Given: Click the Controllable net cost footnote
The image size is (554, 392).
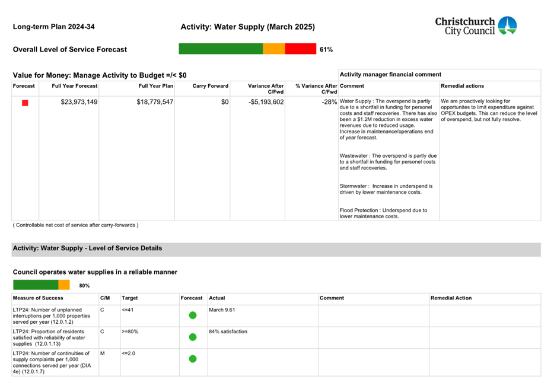Looking at the screenshot, I should (x=75, y=225).
